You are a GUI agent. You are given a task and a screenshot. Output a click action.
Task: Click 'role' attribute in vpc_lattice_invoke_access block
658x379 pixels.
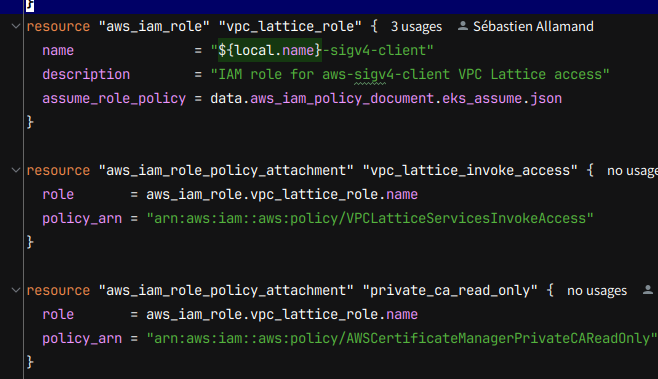pos(58,195)
